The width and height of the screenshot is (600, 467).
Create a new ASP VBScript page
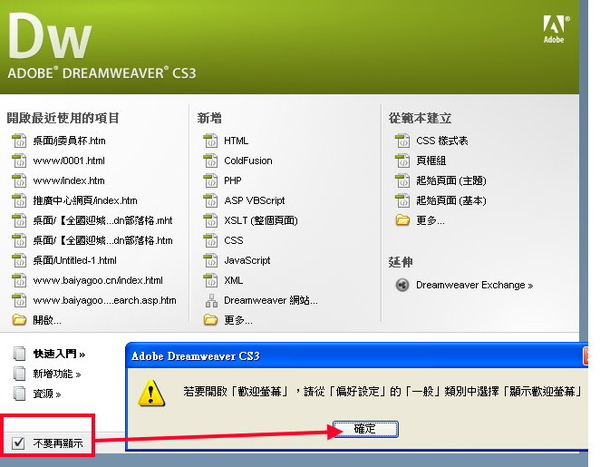254,201
